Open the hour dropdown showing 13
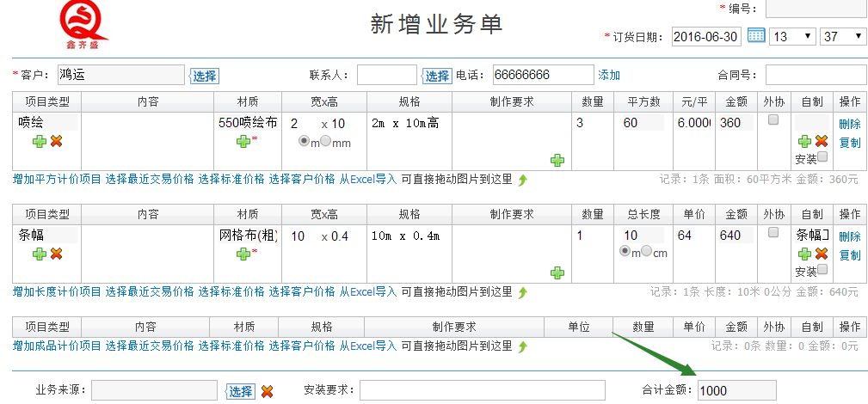The height and width of the screenshot is (404, 868). click(792, 36)
